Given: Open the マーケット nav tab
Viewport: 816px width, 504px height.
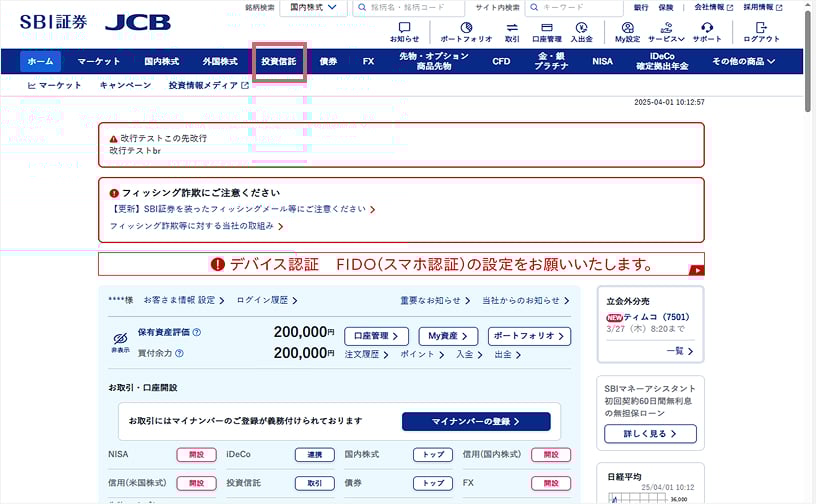Looking at the screenshot, I should tap(99, 61).
